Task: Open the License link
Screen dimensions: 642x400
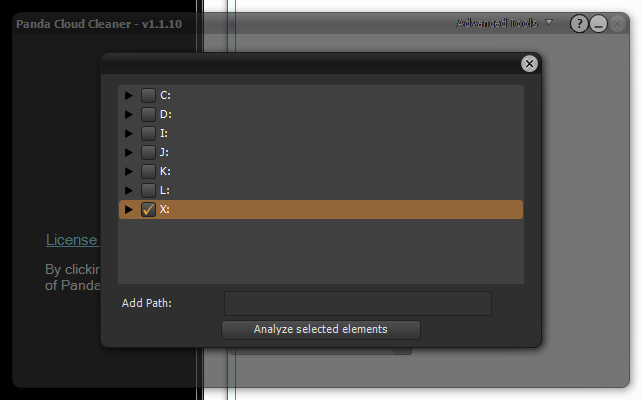Action: (x=72, y=240)
